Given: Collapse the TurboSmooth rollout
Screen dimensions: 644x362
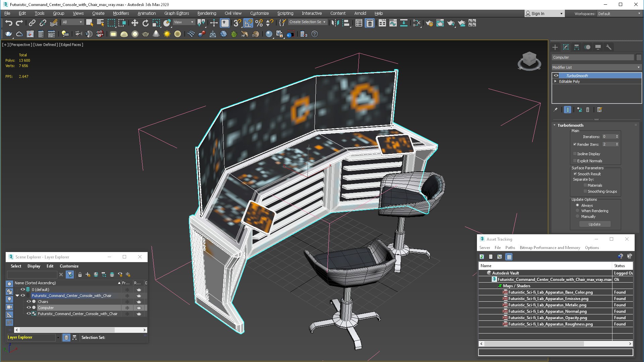Looking at the screenshot, I should pyautogui.click(x=554, y=125).
